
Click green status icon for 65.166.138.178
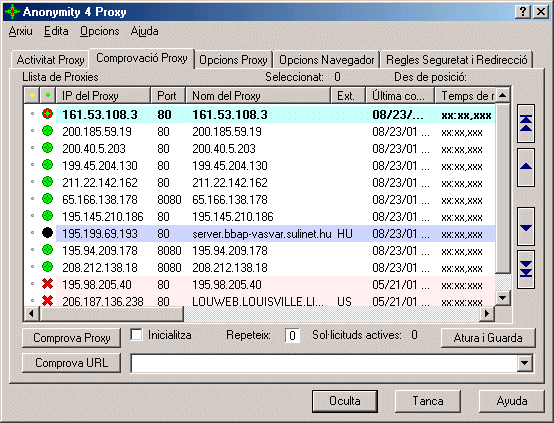[x=47, y=199]
